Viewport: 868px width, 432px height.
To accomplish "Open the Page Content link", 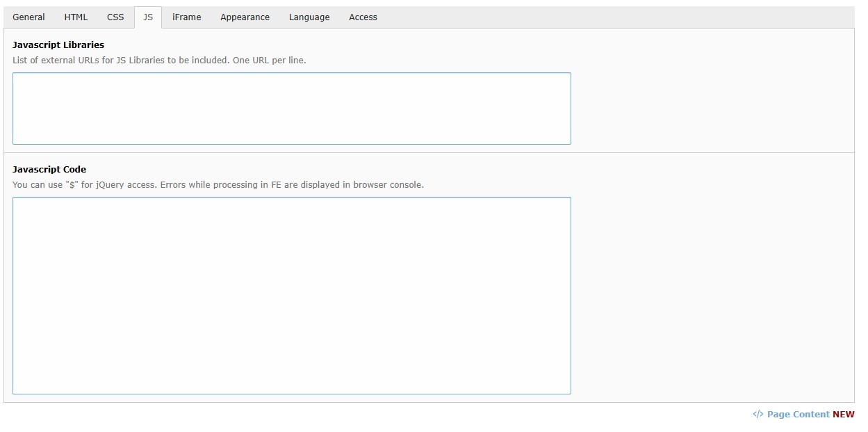I will tap(798, 414).
